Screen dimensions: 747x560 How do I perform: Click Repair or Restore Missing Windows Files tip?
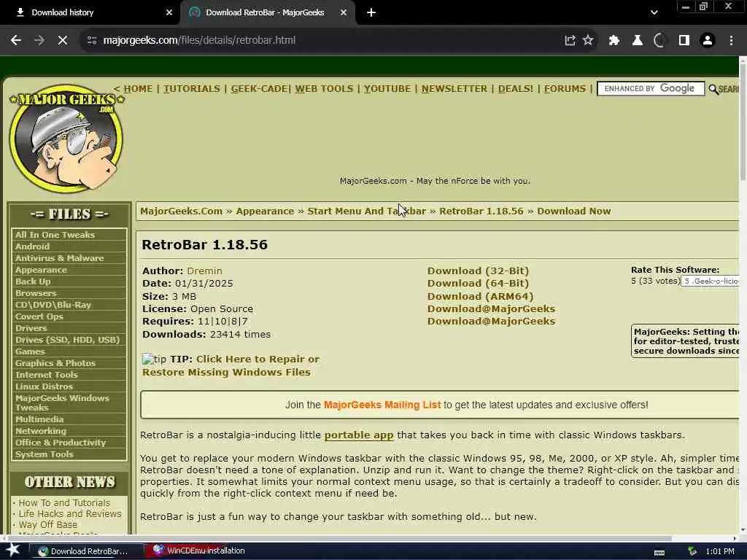point(231,366)
